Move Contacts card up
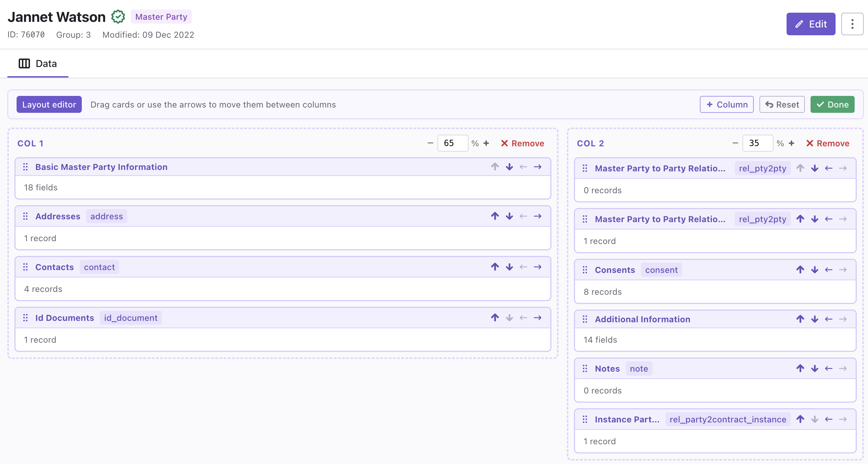The height and width of the screenshot is (464, 868). pos(495,267)
